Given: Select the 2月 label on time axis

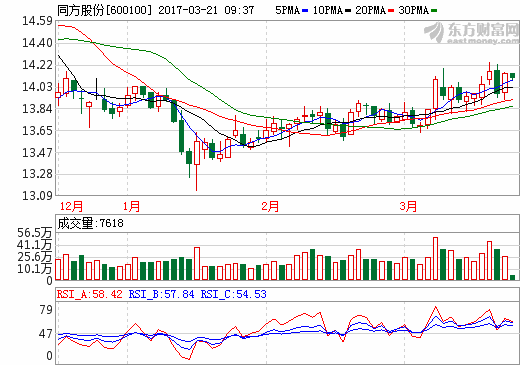Looking at the screenshot, I should tap(270, 206).
